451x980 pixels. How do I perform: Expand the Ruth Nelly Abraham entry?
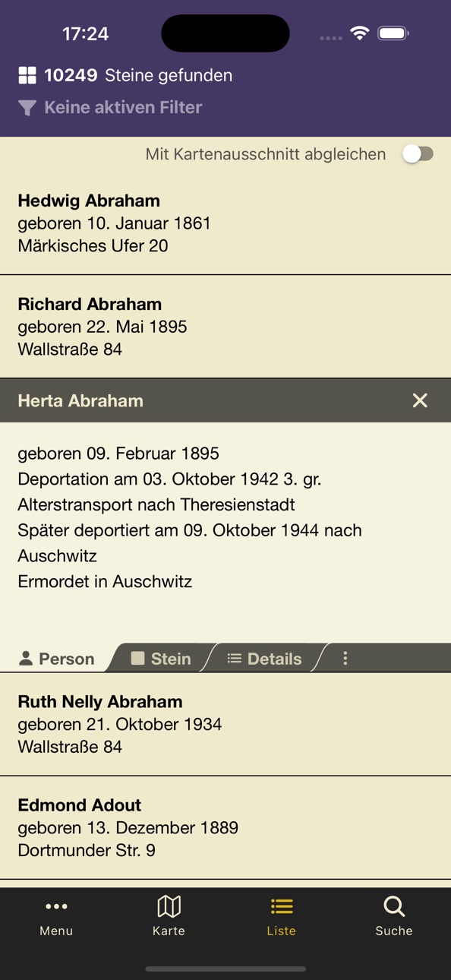225,724
